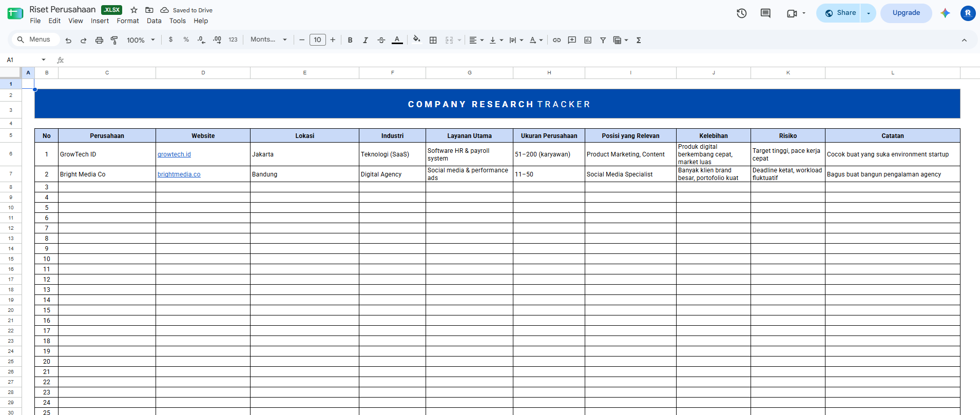Click the Upgrade button
The height and width of the screenshot is (415, 980).
906,13
